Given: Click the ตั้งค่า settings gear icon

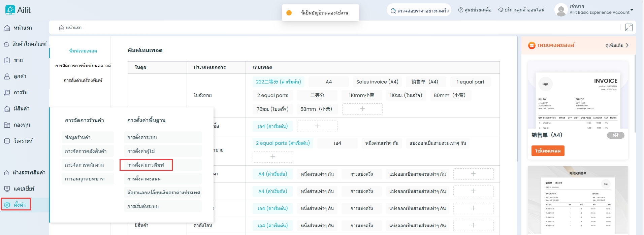Looking at the screenshot, I should (7, 205).
